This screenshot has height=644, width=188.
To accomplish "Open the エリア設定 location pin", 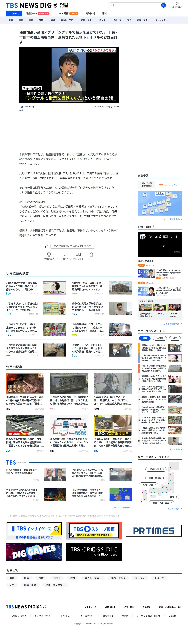I will pos(177,5).
